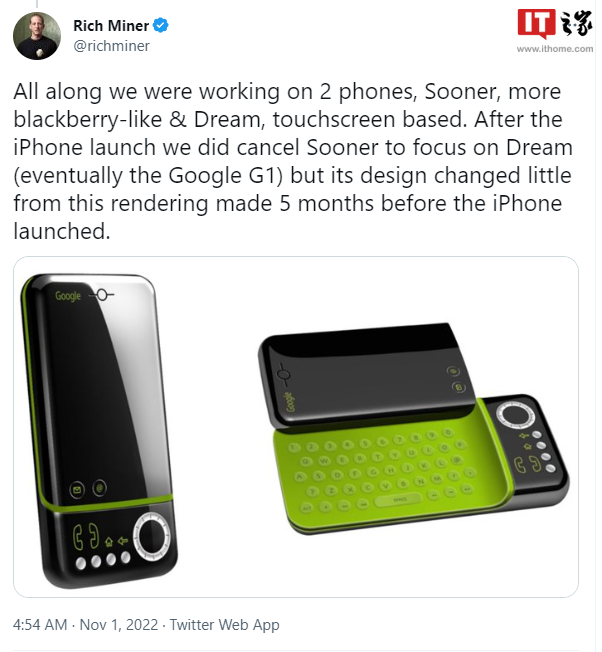Click the Twitter Web App source label

(x=225, y=625)
